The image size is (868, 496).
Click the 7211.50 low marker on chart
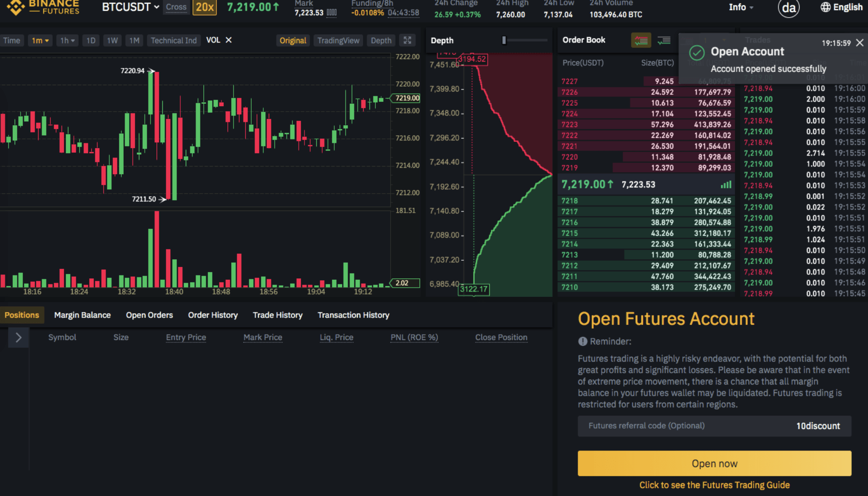click(149, 199)
